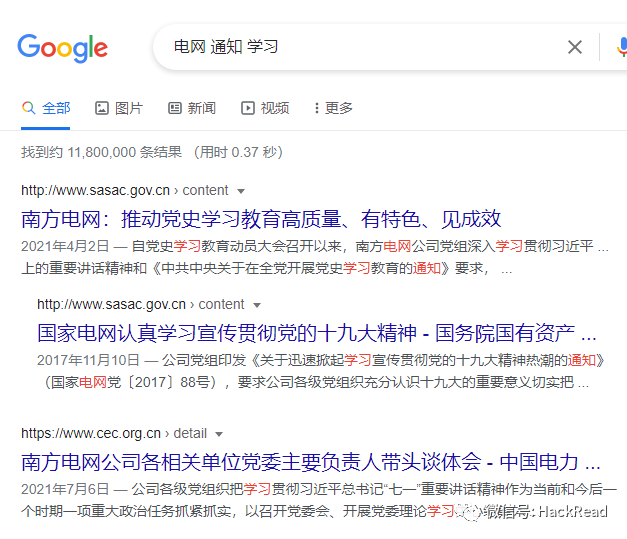Switch to the 新闻 tab
Viewport: 627px width, 539px height.
192,108
